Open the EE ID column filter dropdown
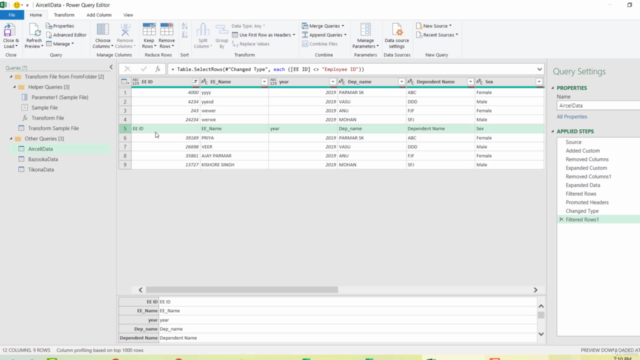The height and width of the screenshot is (360, 640). [196, 82]
